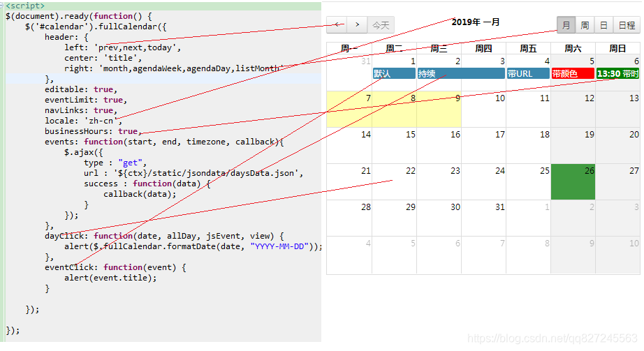Image resolution: width=644 pixels, height=351 pixels.
Task: Click the "$.ajax({" code line
Action: [83, 152]
